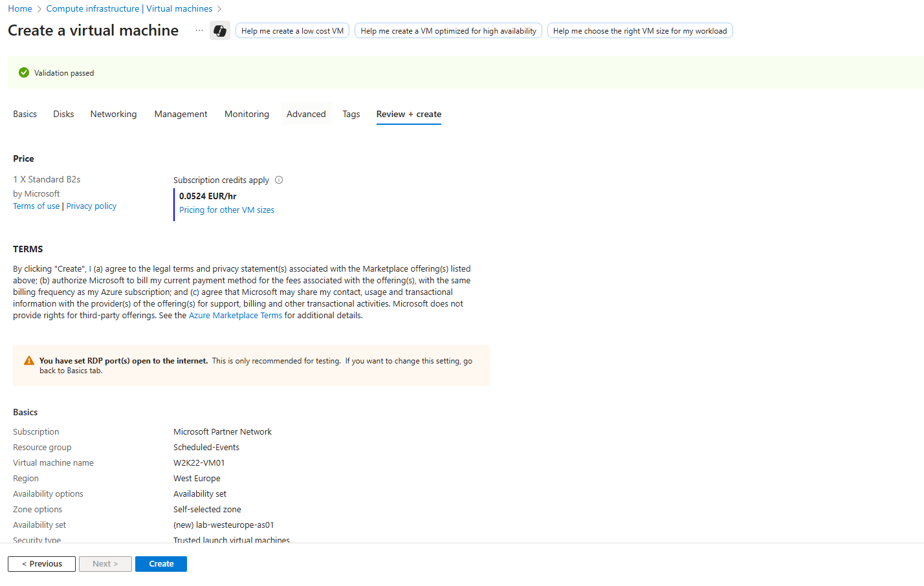
Task: Click breadcrumb chevron after Home
Action: (39, 9)
